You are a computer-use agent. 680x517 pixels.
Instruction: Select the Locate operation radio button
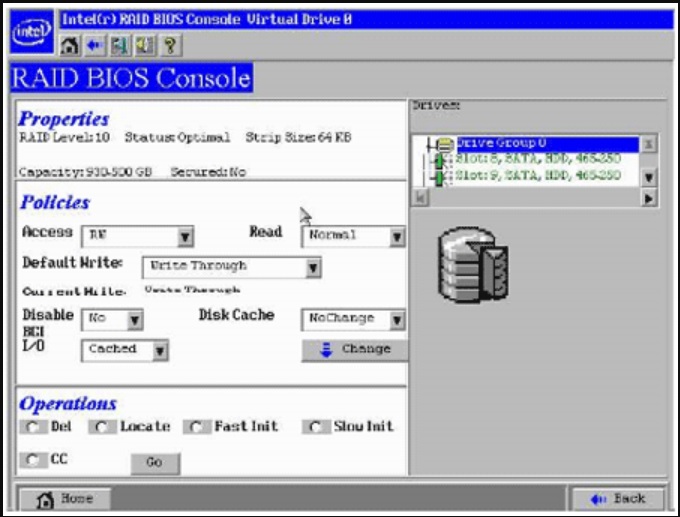tap(101, 427)
